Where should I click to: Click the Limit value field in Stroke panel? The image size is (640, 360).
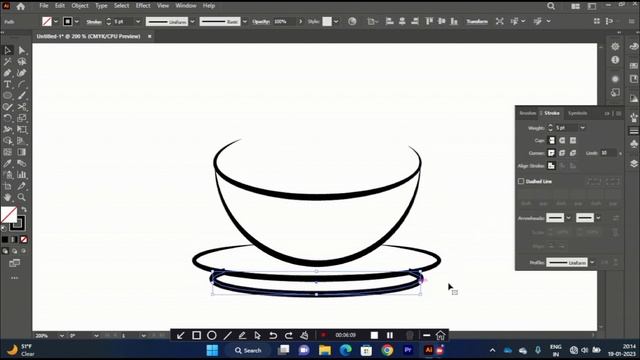click(608, 153)
